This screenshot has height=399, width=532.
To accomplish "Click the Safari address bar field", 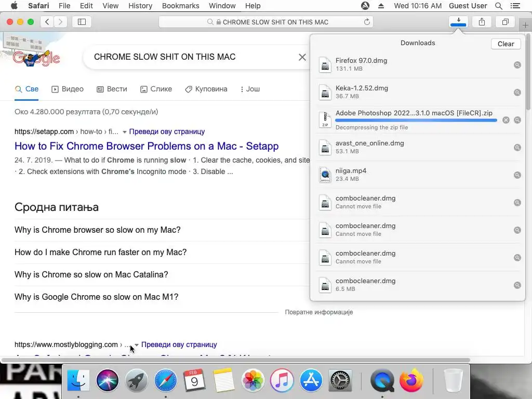I will coord(266,22).
